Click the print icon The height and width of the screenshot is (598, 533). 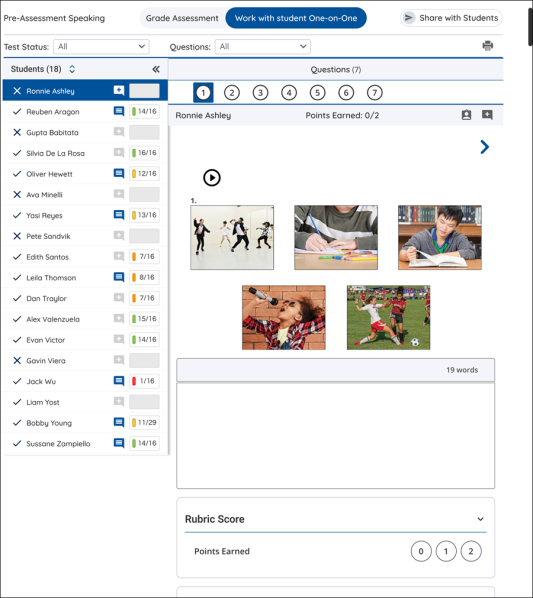click(488, 46)
